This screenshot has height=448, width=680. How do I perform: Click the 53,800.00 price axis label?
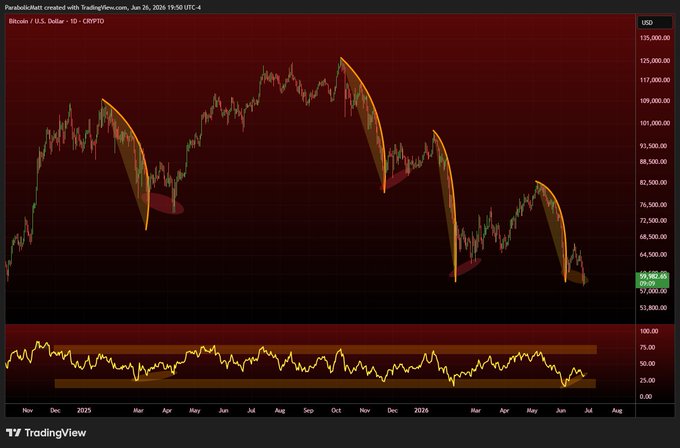click(x=653, y=307)
